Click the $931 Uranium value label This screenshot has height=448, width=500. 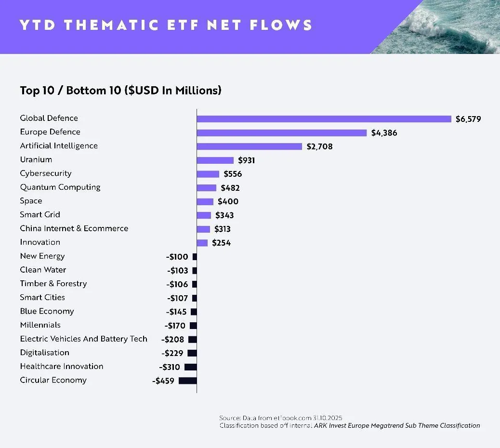click(x=247, y=160)
